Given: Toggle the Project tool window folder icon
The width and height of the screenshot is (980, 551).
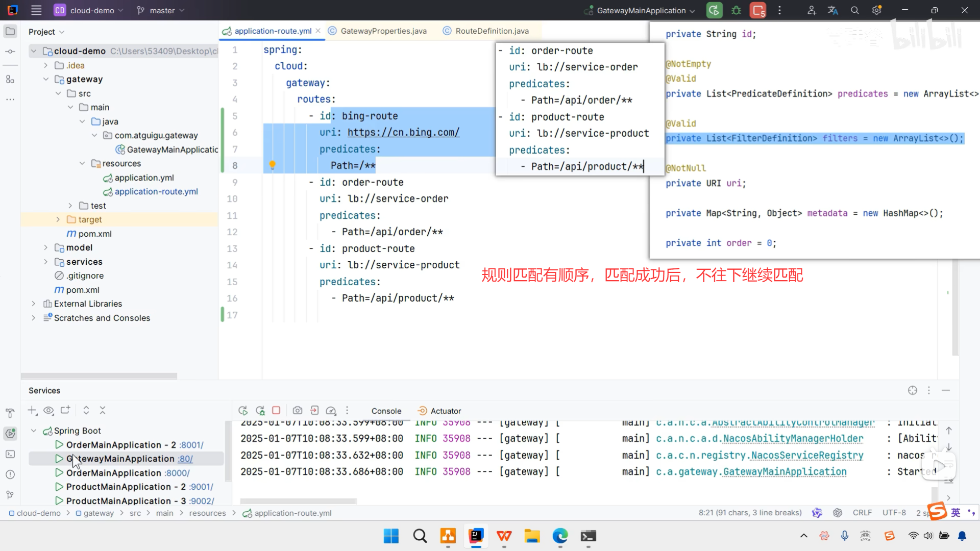Looking at the screenshot, I should point(10,32).
